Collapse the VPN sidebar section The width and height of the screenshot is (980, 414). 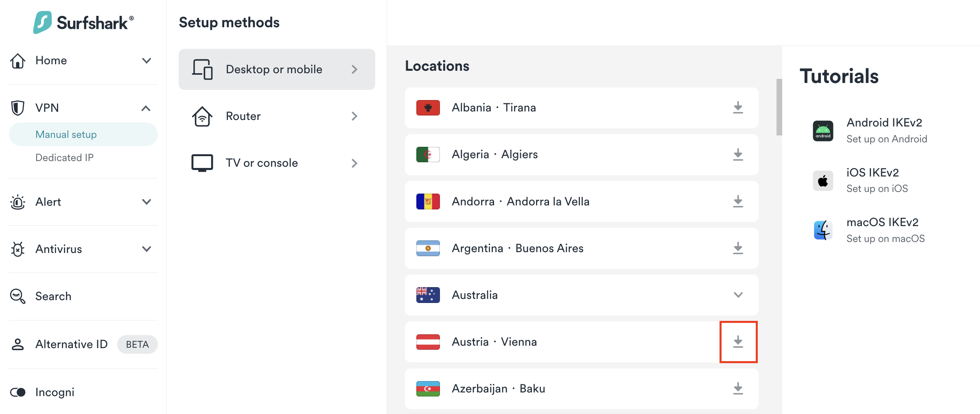(146, 108)
